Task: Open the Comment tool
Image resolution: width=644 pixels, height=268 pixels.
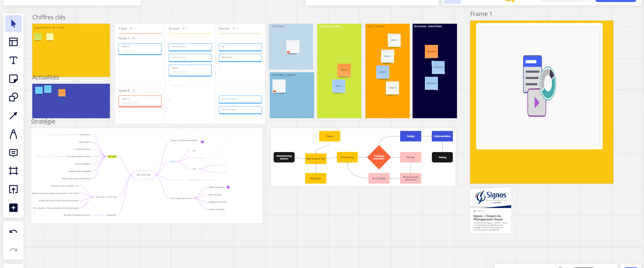Action: [x=13, y=153]
